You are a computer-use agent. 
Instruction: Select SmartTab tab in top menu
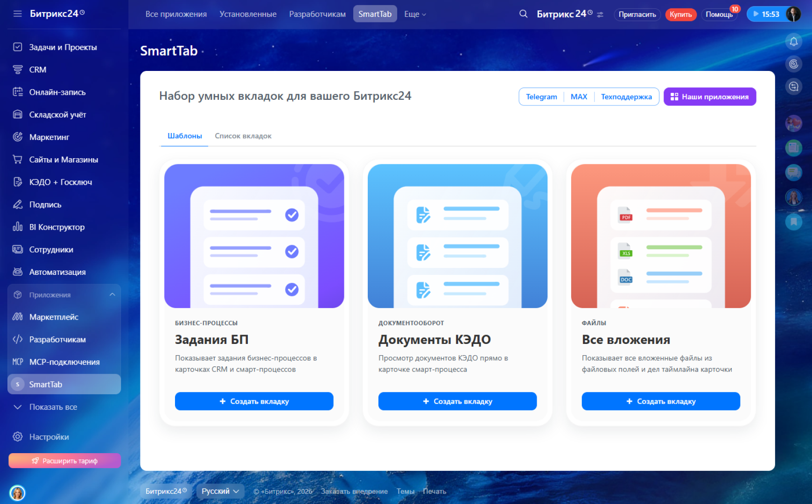[375, 14]
